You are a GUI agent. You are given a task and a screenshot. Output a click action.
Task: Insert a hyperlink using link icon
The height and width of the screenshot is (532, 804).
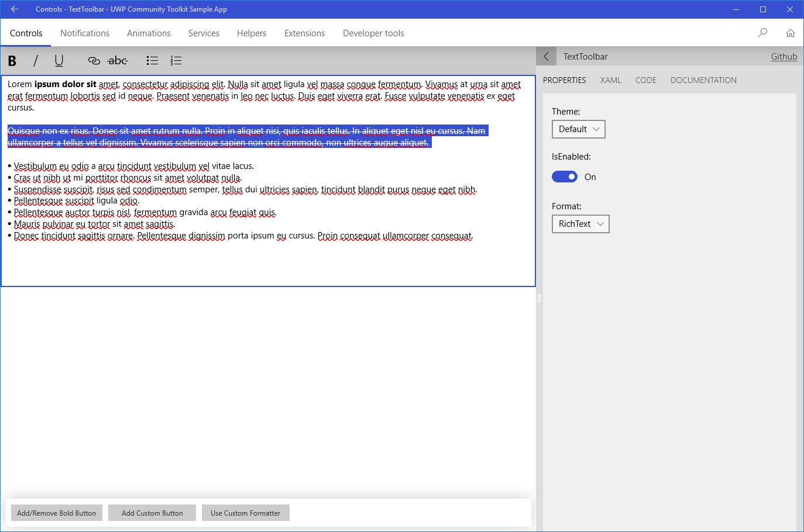(x=94, y=61)
